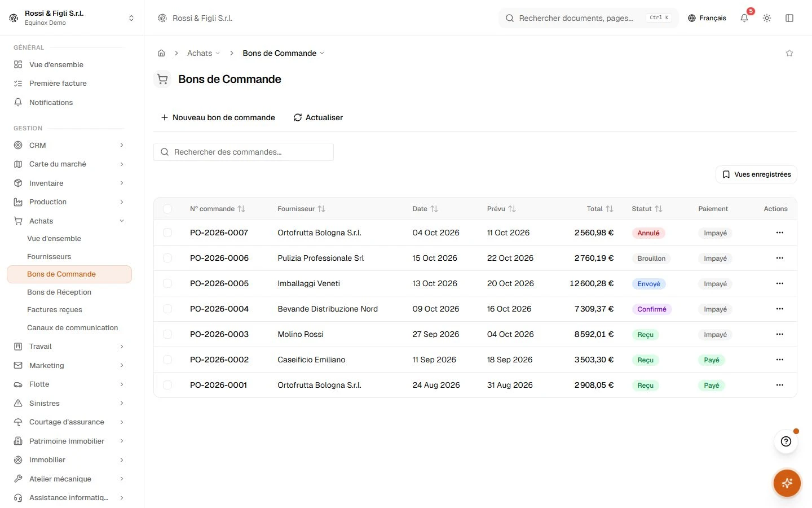Sort table by Fournisseur arrows
The height and width of the screenshot is (508, 812).
(321, 209)
